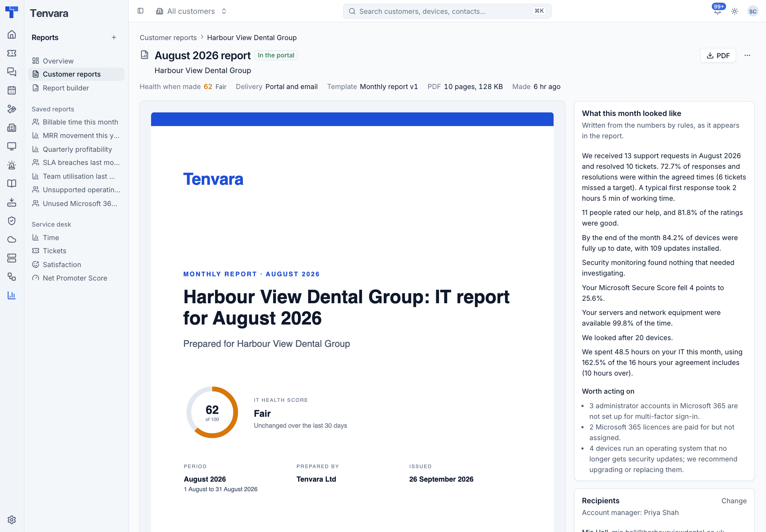The height and width of the screenshot is (532, 766).
Task: Open the notifications bell with 99+ badge
Action: point(717,11)
